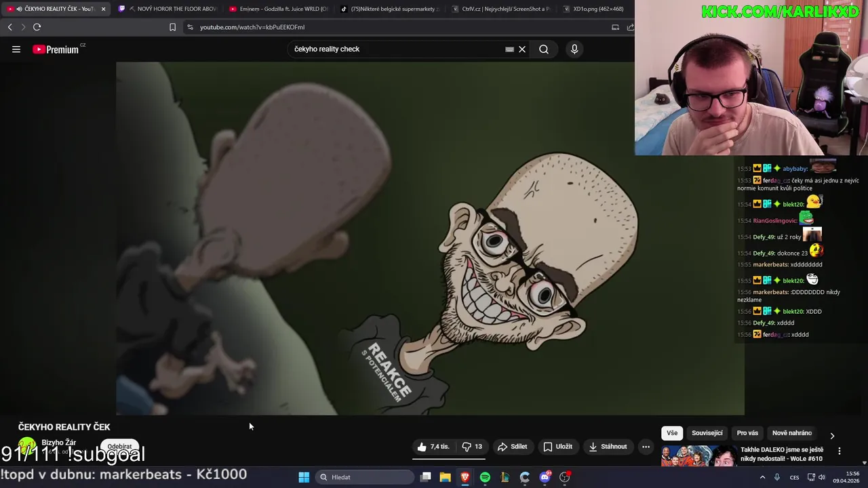Select the Pro vás filter chip
This screenshot has width=868, height=488.
(x=747, y=433)
